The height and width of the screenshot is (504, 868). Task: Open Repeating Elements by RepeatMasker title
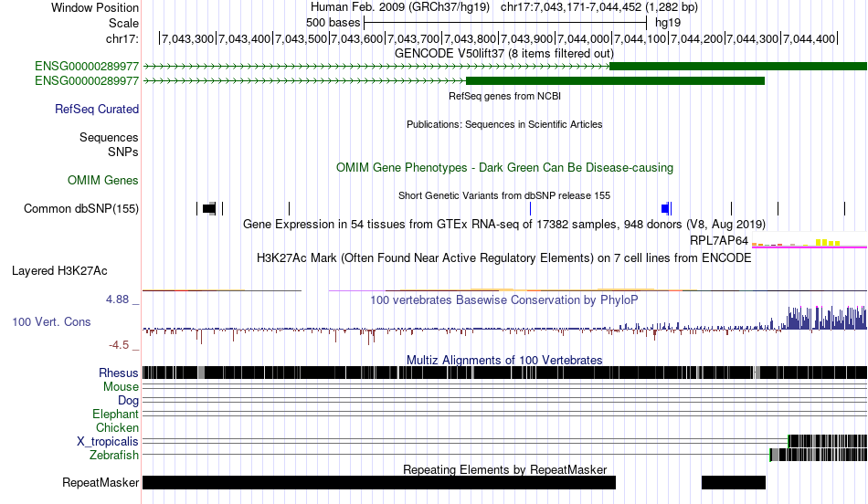(505, 469)
